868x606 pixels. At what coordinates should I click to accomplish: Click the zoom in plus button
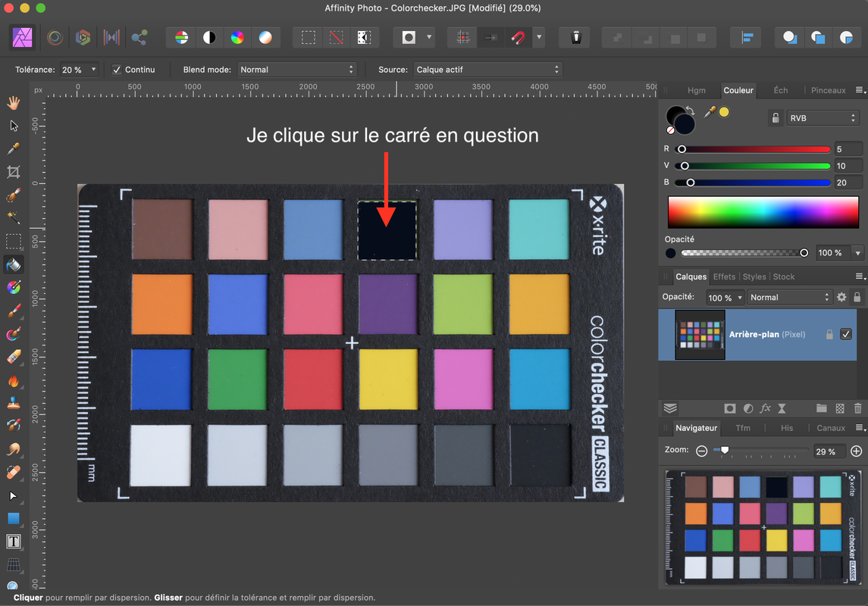(x=857, y=451)
